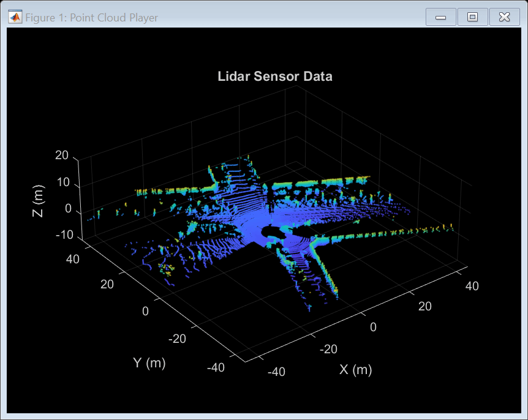The image size is (528, 420).
Task: Click the Y (m) axis label
Action: [149, 362]
